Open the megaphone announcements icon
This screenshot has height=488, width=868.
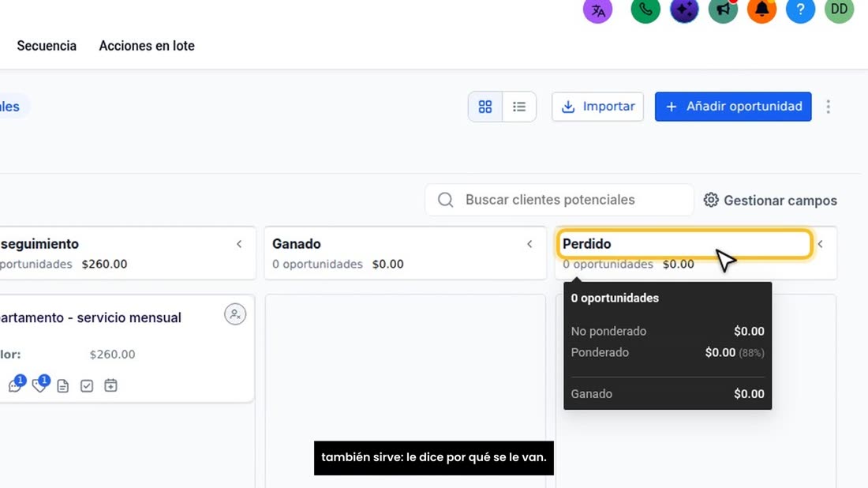pos(723,10)
